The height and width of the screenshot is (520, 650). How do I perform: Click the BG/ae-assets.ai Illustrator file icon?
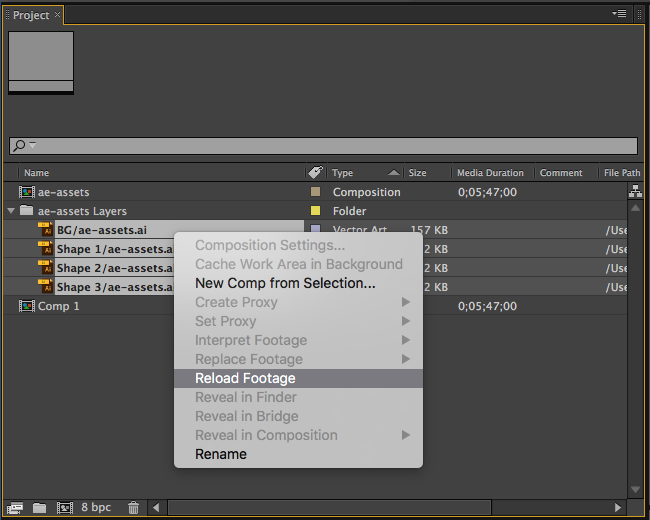pyautogui.click(x=44, y=230)
